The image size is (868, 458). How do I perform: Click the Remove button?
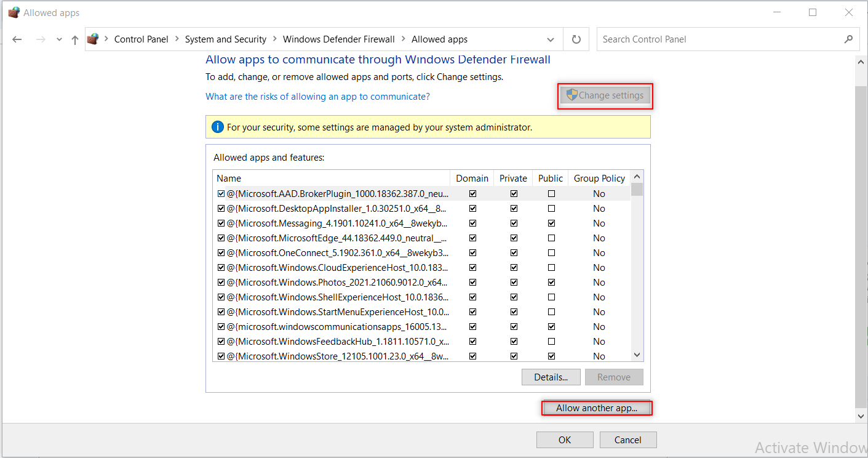(x=614, y=377)
